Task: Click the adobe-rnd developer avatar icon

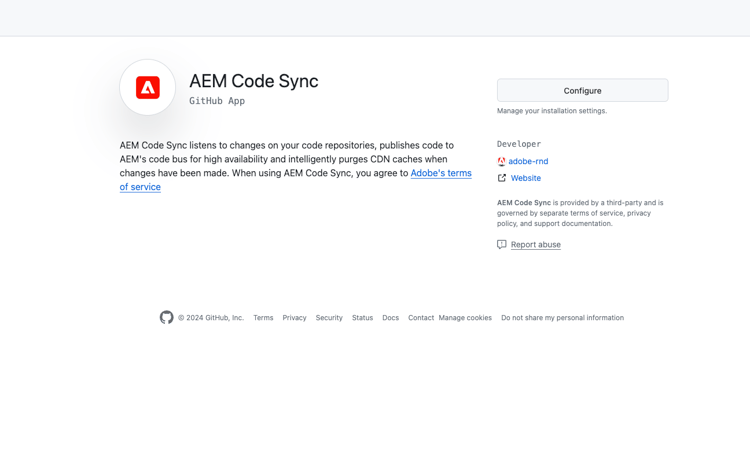Action: click(501, 161)
